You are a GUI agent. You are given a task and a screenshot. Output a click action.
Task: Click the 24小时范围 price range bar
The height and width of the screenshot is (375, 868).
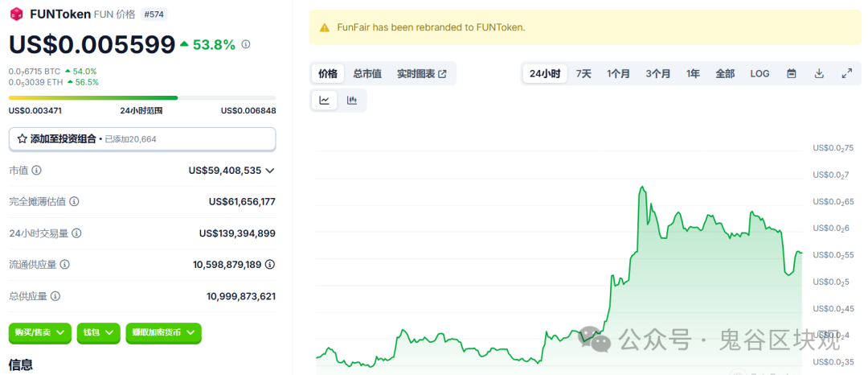pos(142,98)
